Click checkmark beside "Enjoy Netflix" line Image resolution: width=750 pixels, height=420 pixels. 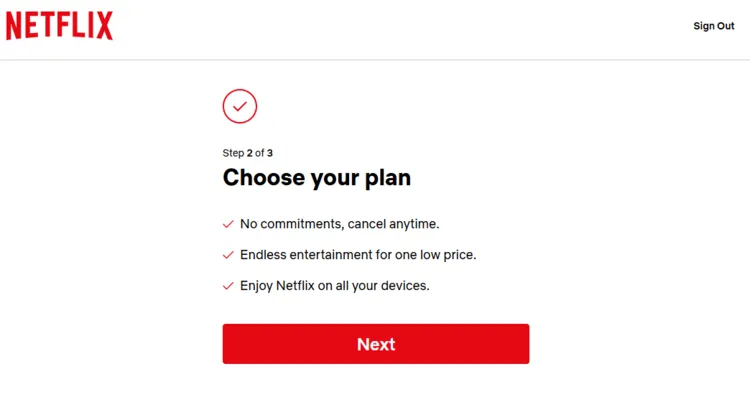tap(228, 286)
